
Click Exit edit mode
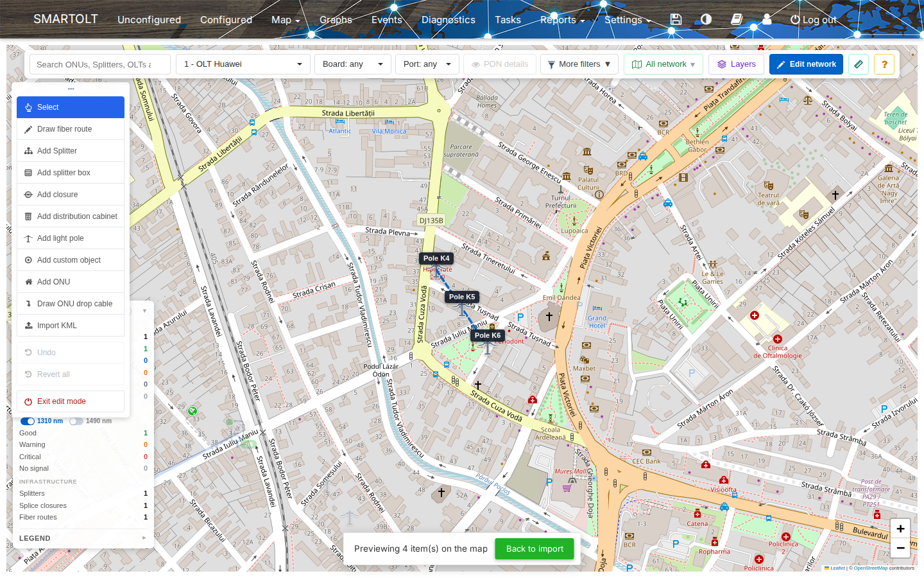[71, 401]
